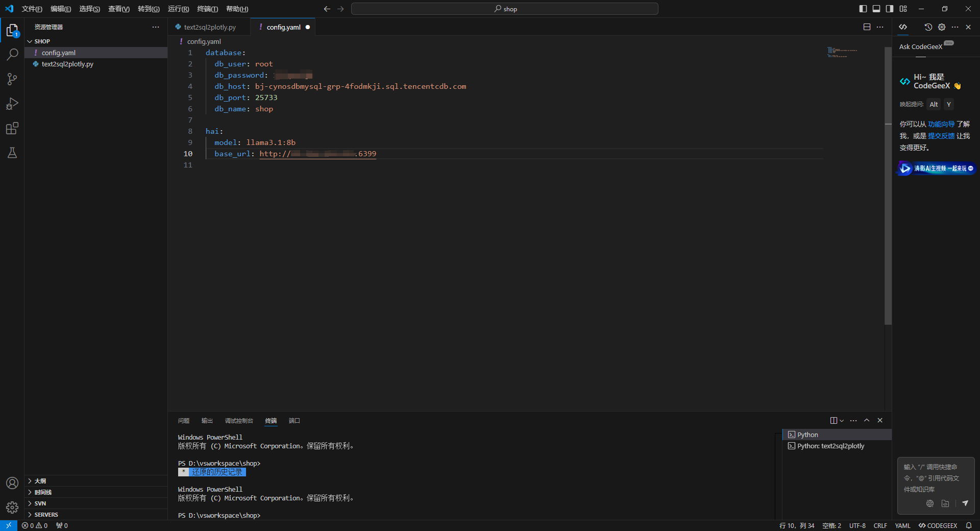This screenshot has width=980, height=531.
Task: Open editor more actions ellipsis
Action: pyautogui.click(x=880, y=27)
